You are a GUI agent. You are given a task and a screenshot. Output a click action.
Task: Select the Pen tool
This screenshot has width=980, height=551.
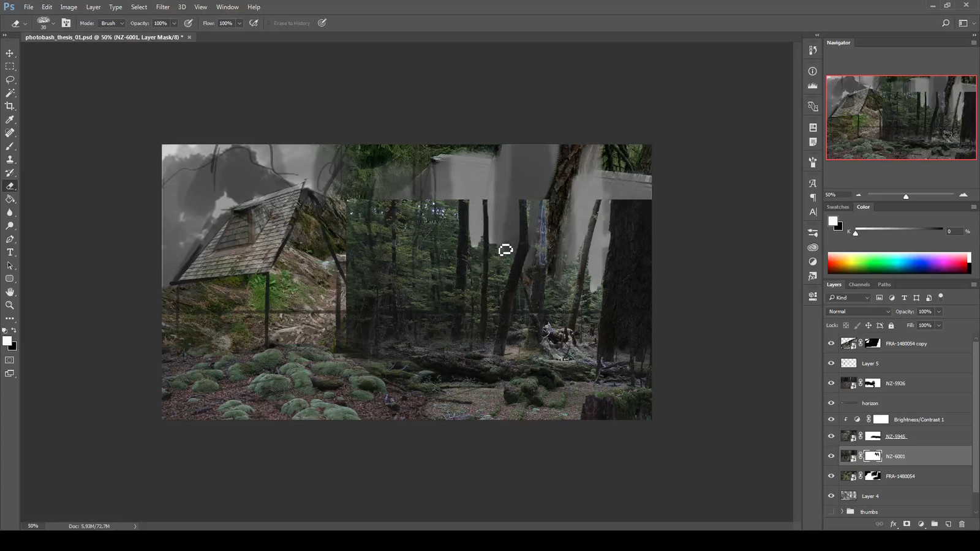[x=10, y=239]
